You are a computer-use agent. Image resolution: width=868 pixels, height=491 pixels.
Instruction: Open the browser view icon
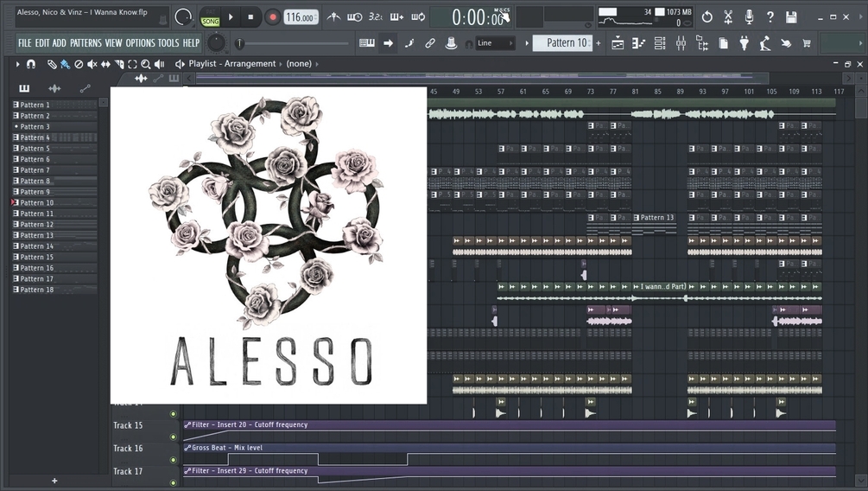coord(702,43)
